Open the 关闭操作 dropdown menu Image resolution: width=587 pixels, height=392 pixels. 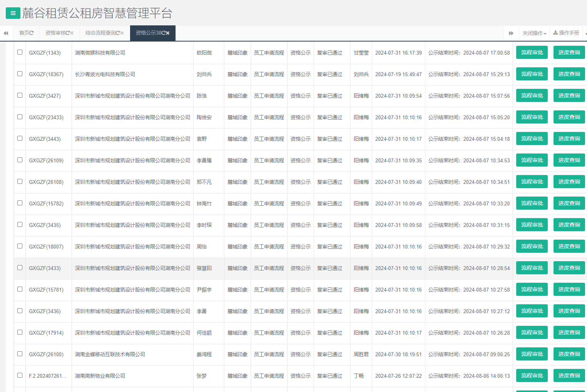point(534,33)
